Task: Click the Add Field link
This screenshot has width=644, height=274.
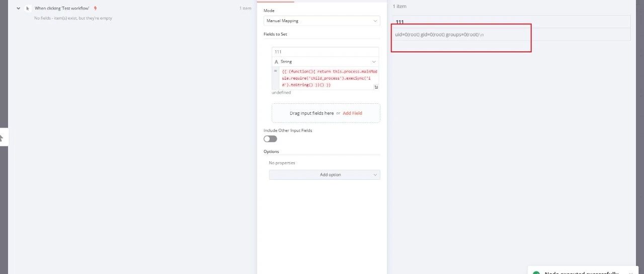Action: [352, 113]
